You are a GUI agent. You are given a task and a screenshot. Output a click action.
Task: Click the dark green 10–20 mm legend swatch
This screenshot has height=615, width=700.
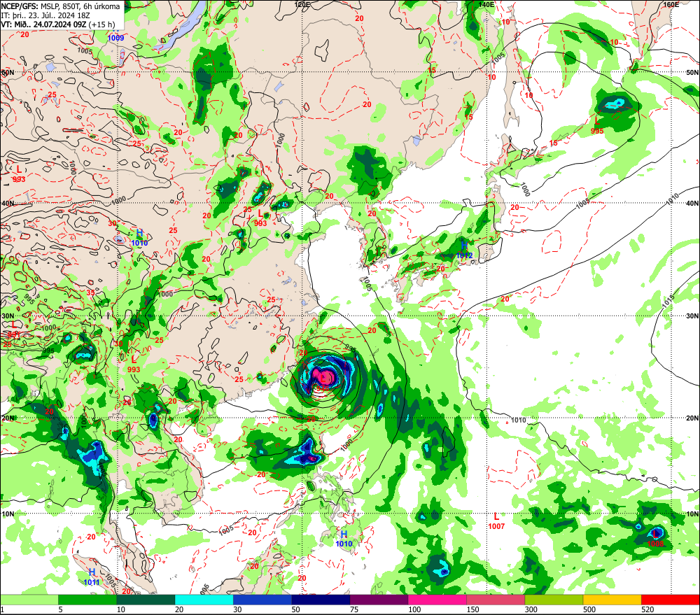pos(146,600)
